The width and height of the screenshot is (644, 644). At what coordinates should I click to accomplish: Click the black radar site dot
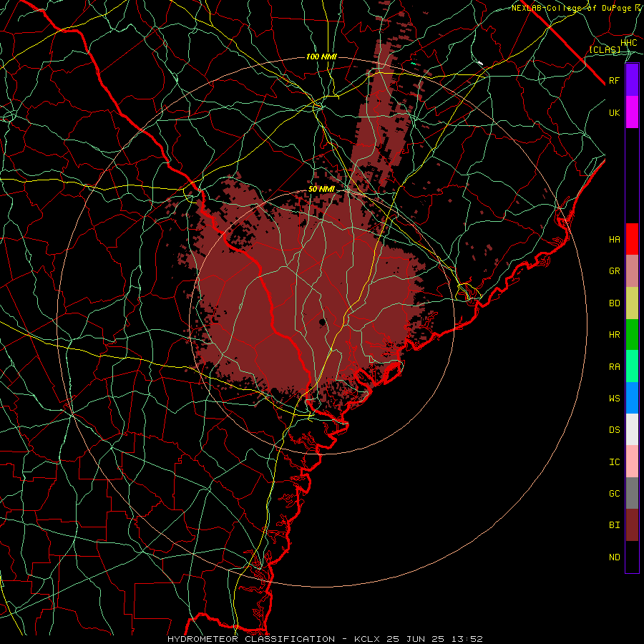point(322,321)
